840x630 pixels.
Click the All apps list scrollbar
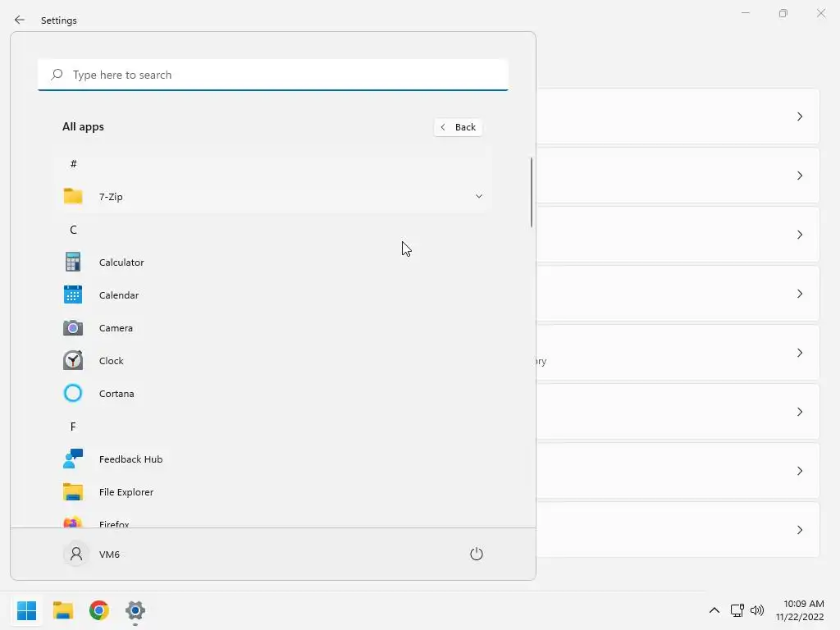(532, 192)
